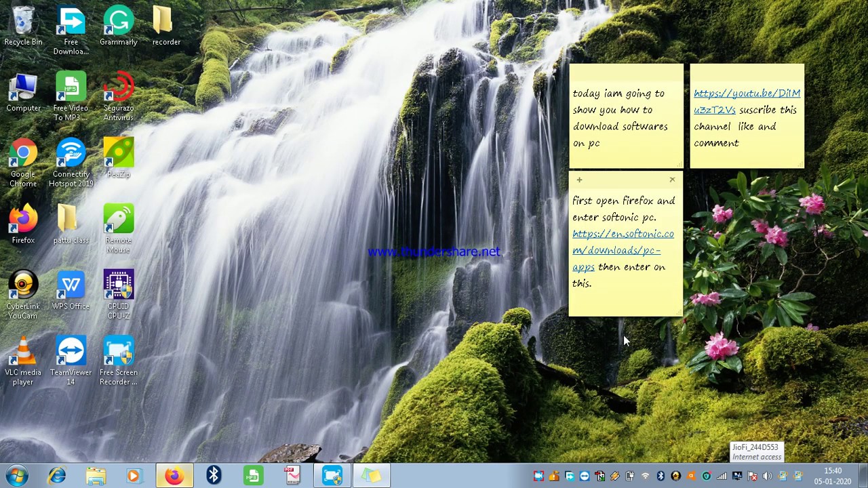Open the green MP3 converter taskbar icon
868x488 pixels.
[253, 476]
